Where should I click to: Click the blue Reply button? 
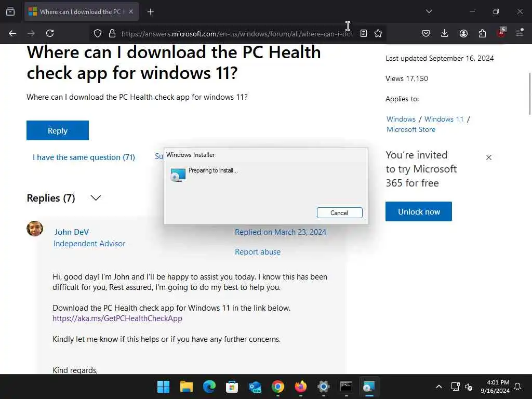pyautogui.click(x=58, y=130)
